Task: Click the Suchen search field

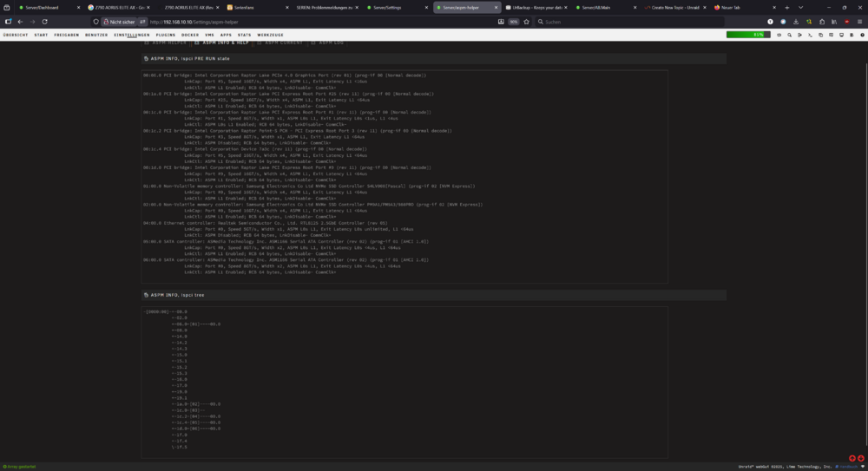Action: (630, 23)
